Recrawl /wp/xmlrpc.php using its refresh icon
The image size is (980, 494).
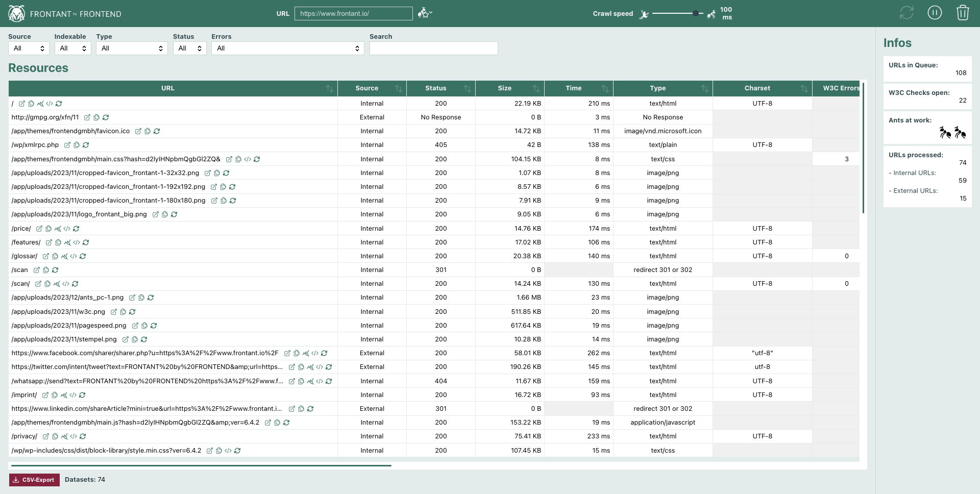coord(86,145)
